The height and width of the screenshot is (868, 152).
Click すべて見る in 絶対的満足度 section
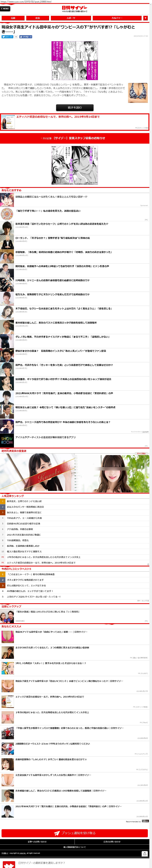click(141, 454)
